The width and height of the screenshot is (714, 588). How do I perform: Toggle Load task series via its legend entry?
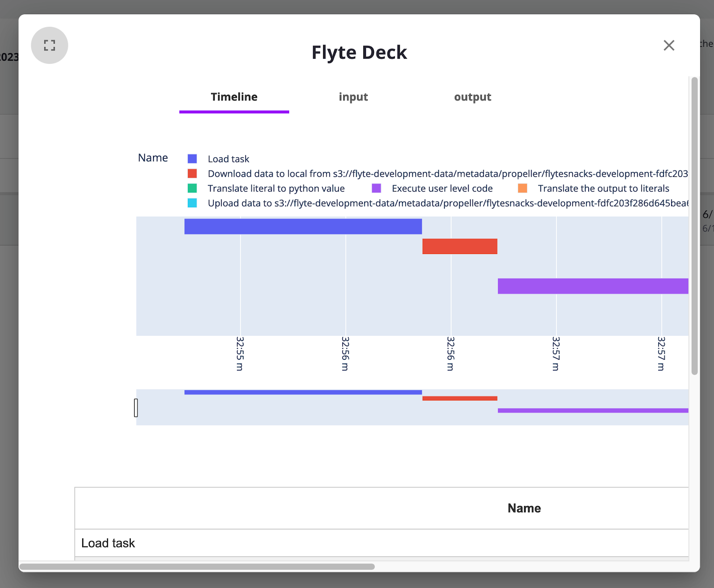point(228,158)
